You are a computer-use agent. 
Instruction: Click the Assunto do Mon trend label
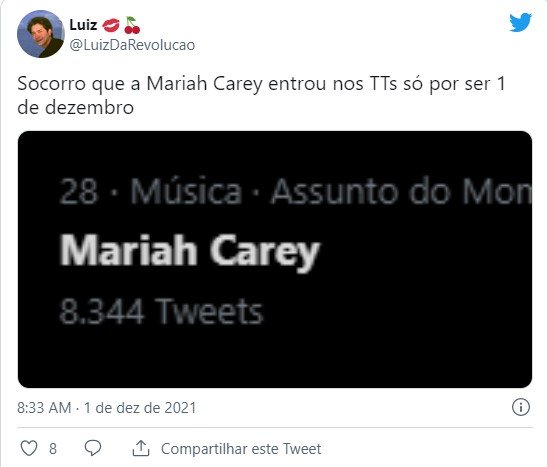point(402,191)
